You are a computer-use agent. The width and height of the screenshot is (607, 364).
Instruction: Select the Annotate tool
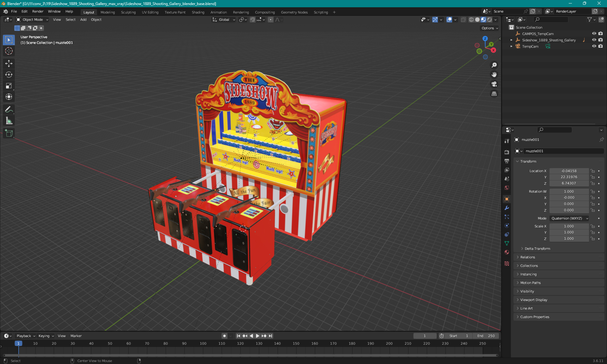point(9,109)
